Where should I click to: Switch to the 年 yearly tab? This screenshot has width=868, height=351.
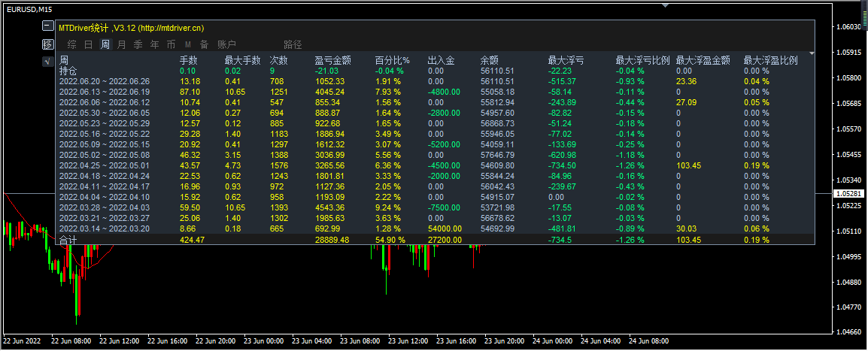[154, 45]
